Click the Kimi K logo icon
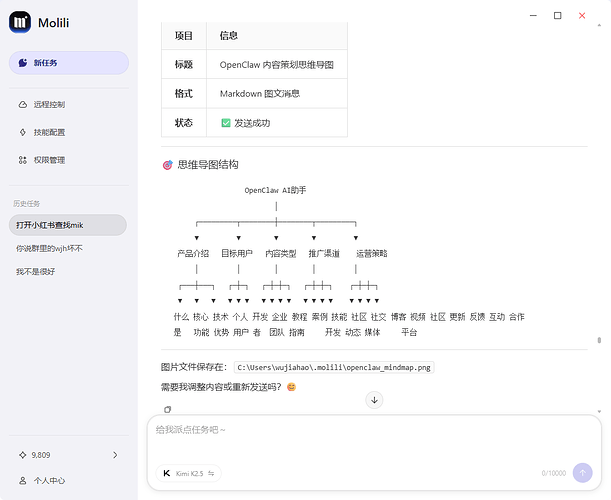611x500 pixels. click(x=167, y=473)
